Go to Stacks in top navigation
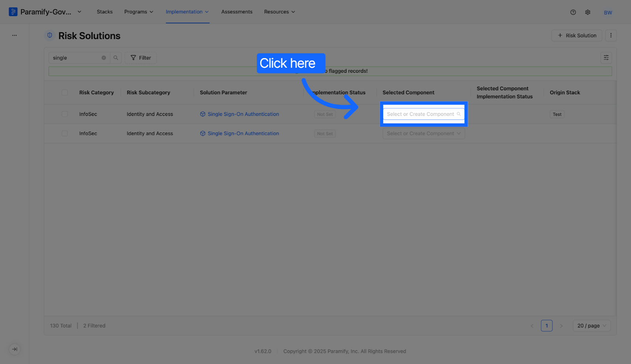 [105, 12]
